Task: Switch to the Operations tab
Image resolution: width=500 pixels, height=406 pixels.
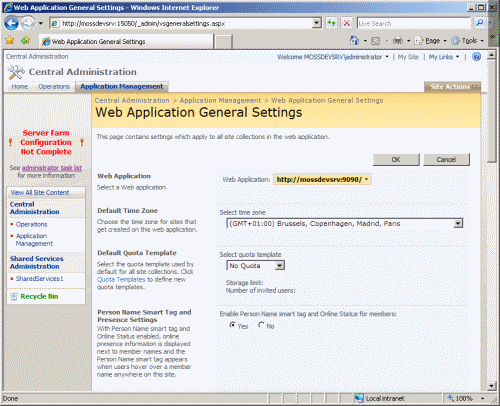Action: pyautogui.click(x=54, y=87)
